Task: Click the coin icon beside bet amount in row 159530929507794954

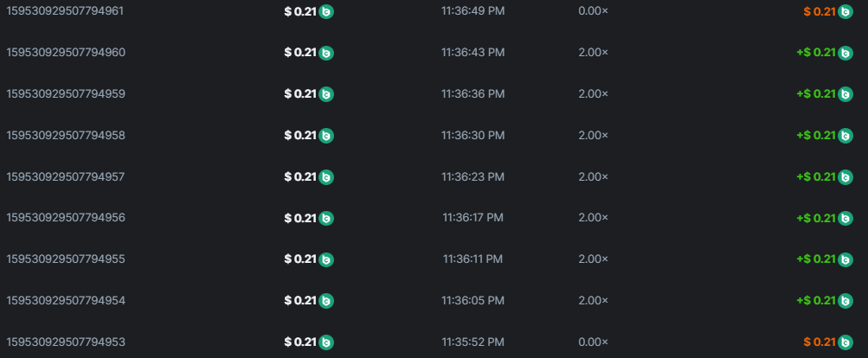Action: point(326,301)
